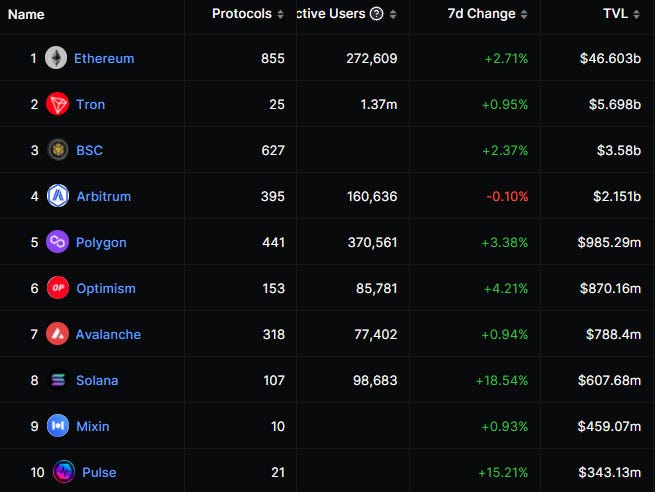Viewport: 655px width, 492px height.
Task: Sort table by Protocols column arrows
Action: pos(280,14)
